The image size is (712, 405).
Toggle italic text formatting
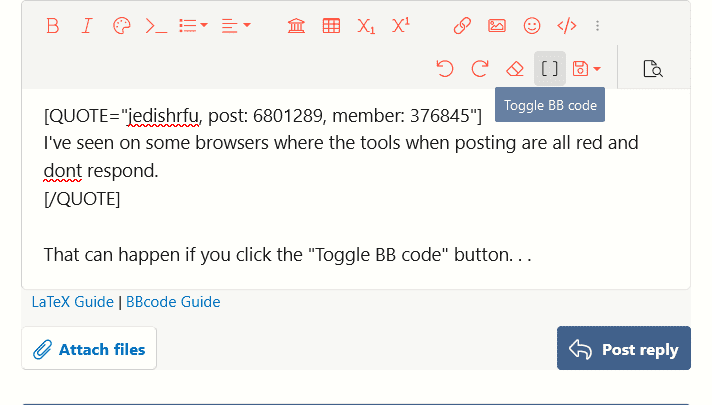tap(87, 26)
